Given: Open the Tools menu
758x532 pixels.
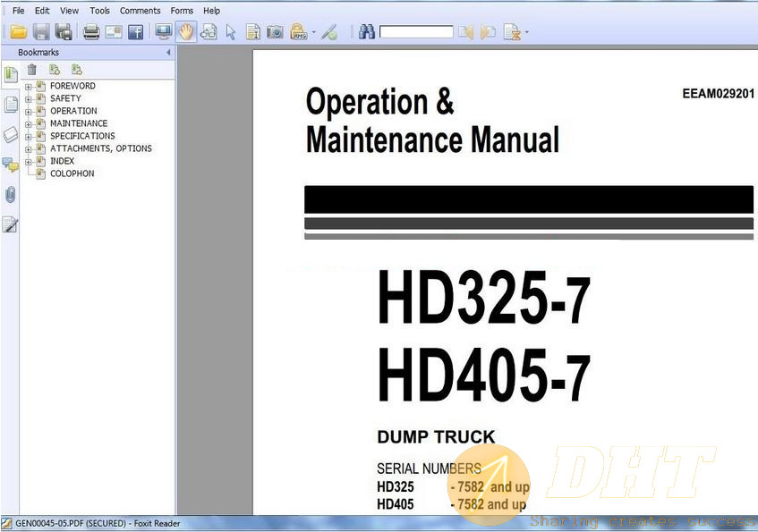Looking at the screenshot, I should point(99,11).
